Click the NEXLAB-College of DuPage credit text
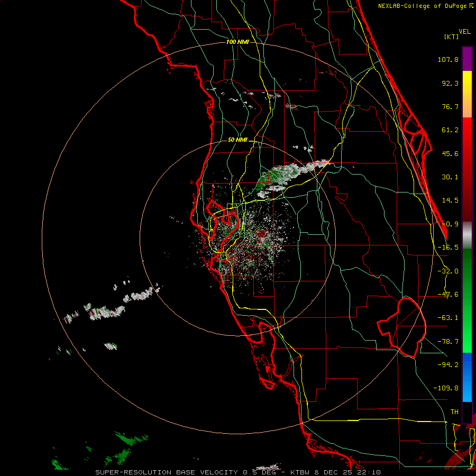Image resolution: width=476 pixels, height=476 pixels. tap(424, 6)
